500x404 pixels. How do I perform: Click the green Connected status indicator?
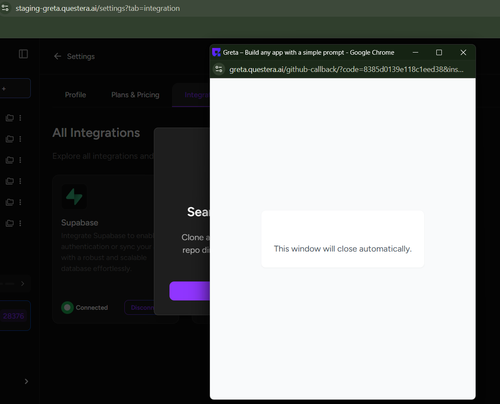coord(67,307)
